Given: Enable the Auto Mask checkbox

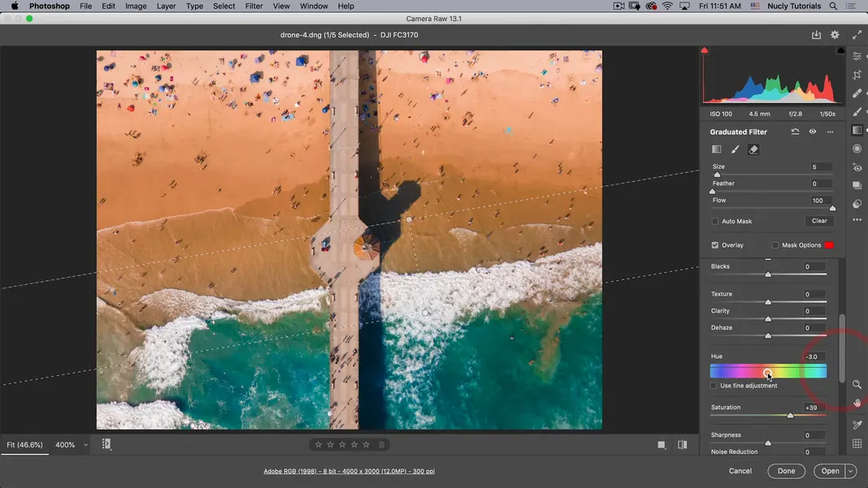Looking at the screenshot, I should (715, 222).
